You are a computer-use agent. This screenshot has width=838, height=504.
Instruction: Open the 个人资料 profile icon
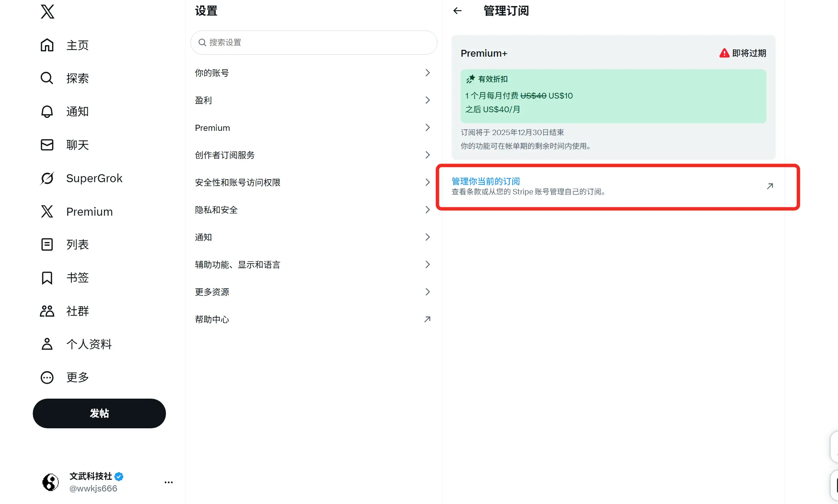click(x=47, y=344)
